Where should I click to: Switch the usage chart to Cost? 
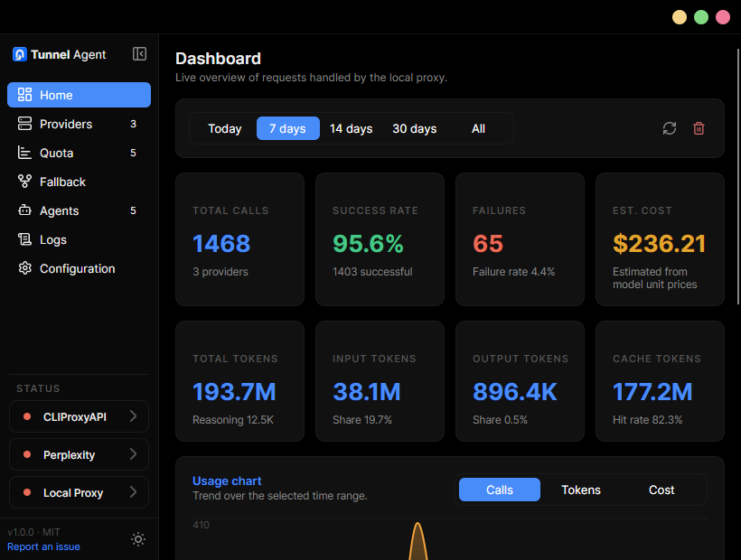[661, 490]
